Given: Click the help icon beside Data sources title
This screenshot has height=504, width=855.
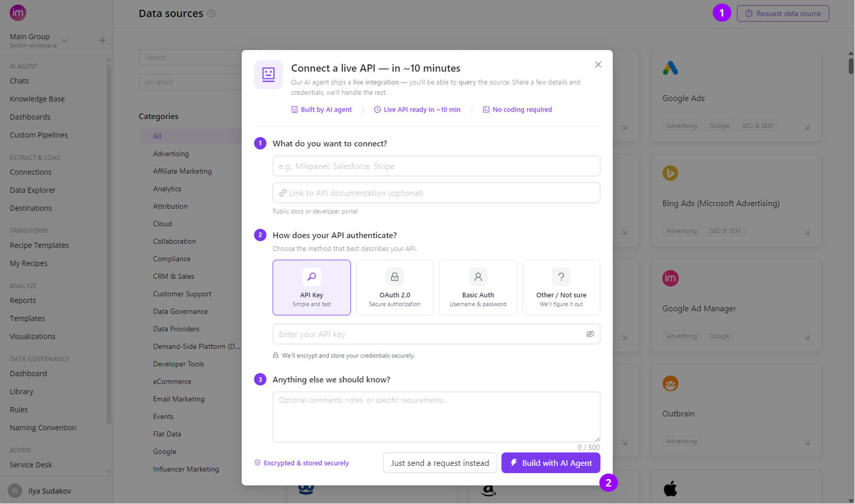Looking at the screenshot, I should coord(211,13).
